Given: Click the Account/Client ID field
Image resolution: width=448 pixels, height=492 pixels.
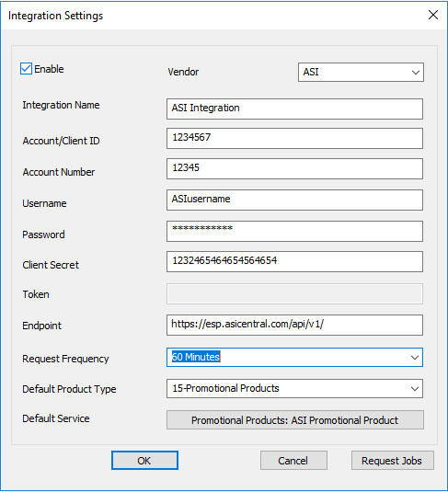Looking at the screenshot, I should [294, 138].
